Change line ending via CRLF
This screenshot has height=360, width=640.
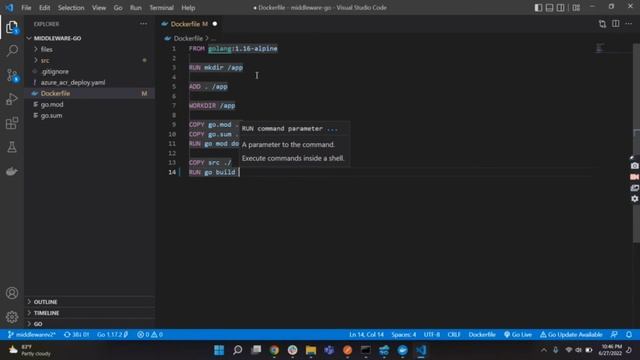453,334
